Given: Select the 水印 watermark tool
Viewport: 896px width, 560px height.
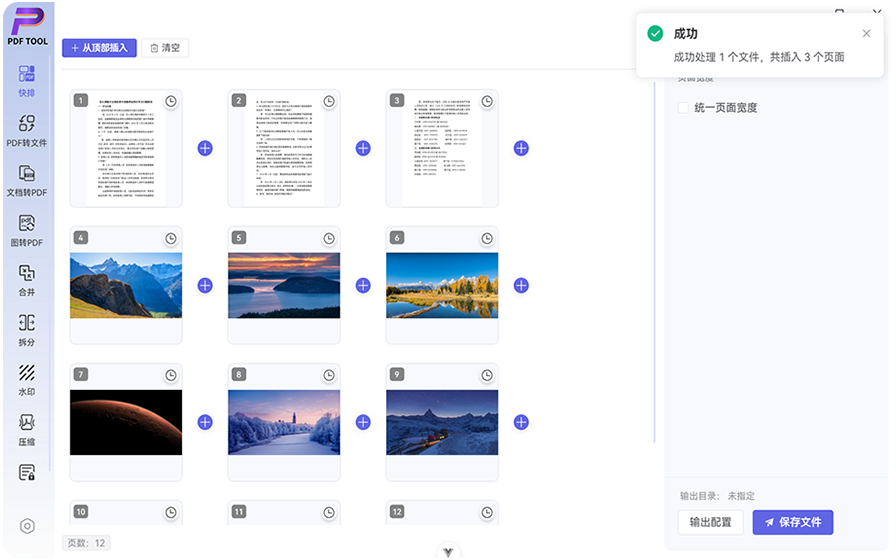Looking at the screenshot, I should point(27,380).
